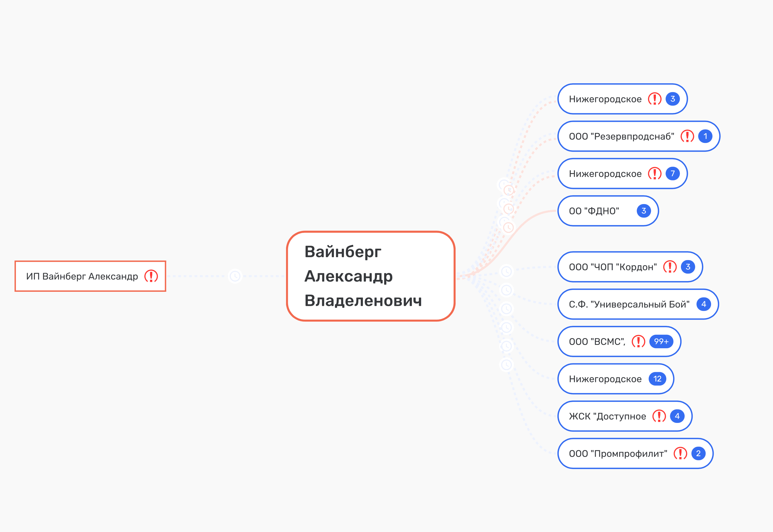Click warning icon on ЖСК "Доступное node
773x532 pixels.
(x=659, y=416)
